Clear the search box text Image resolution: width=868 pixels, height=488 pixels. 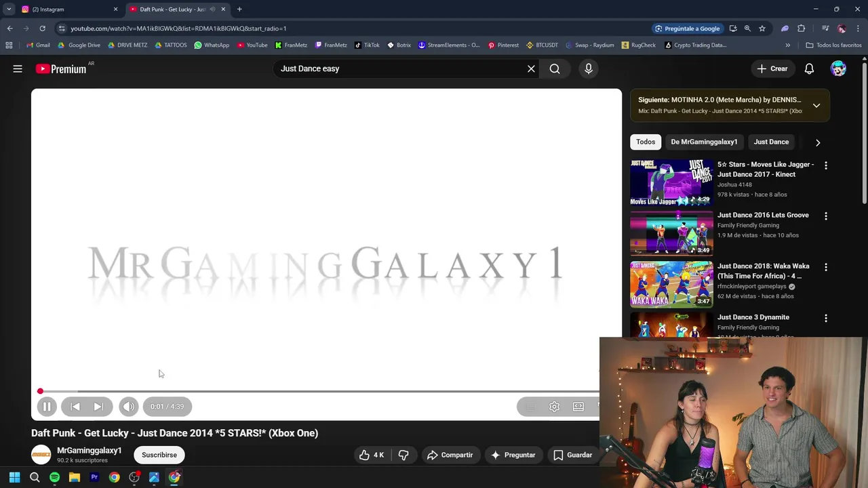531,68
